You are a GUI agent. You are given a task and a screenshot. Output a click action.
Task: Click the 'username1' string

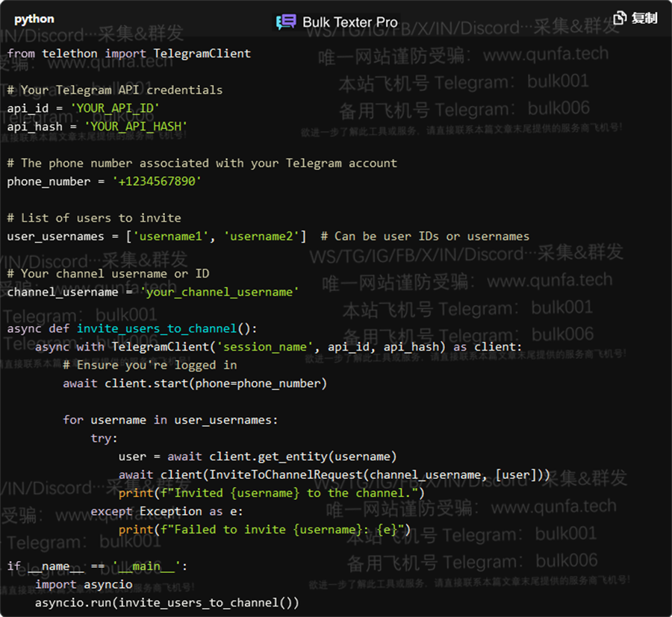(x=170, y=237)
